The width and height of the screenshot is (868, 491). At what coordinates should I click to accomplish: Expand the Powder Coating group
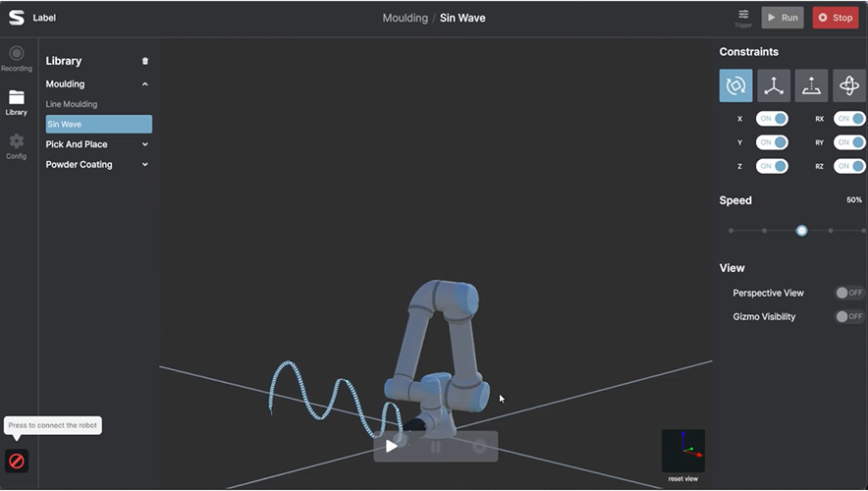(145, 165)
